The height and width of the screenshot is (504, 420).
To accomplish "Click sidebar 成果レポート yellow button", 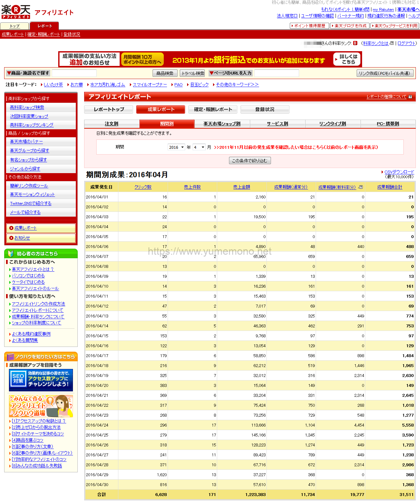I will [41, 228].
